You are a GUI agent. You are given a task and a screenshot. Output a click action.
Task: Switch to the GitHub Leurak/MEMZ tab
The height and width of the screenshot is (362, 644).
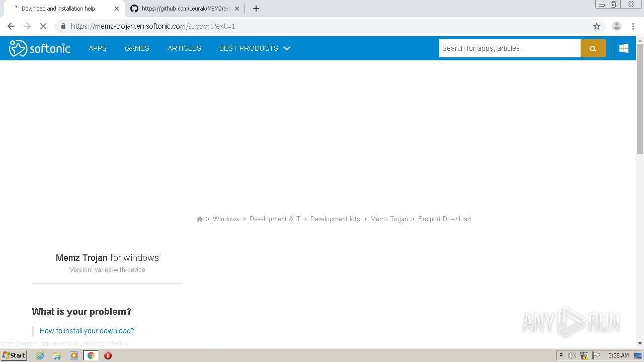tap(185, 9)
